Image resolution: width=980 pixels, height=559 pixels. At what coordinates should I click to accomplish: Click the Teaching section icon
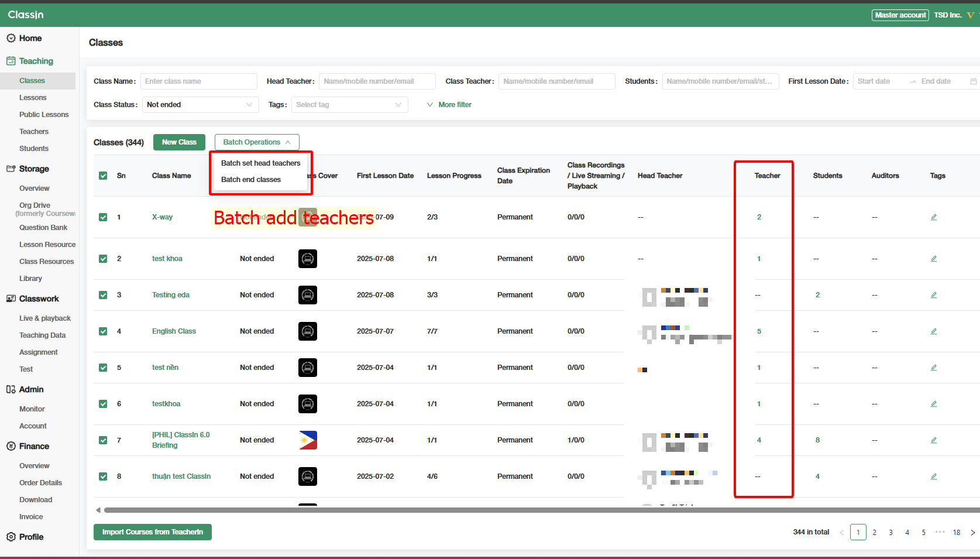point(11,61)
